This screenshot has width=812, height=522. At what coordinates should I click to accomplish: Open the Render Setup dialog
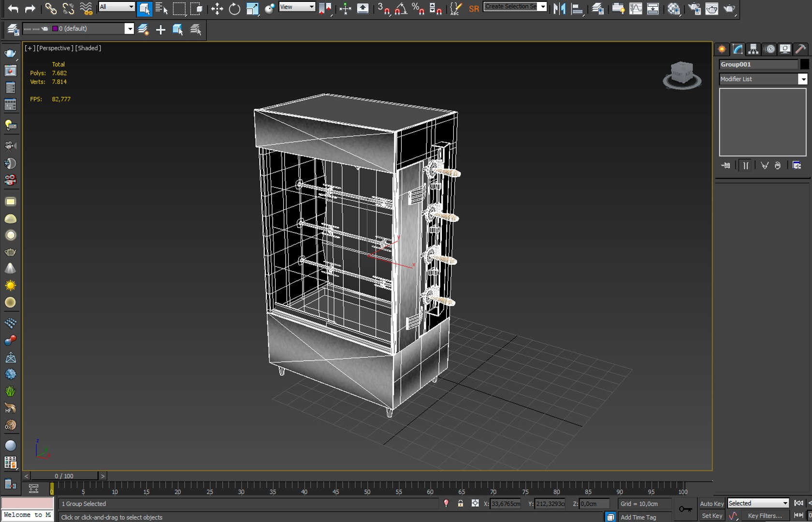[x=695, y=8]
